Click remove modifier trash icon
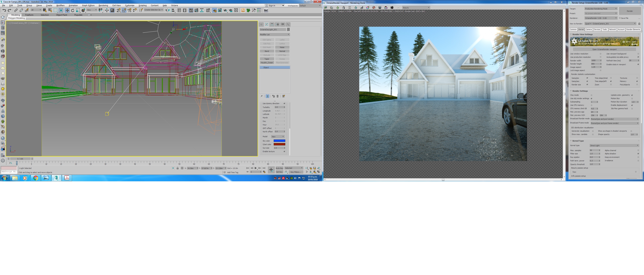 click(278, 96)
